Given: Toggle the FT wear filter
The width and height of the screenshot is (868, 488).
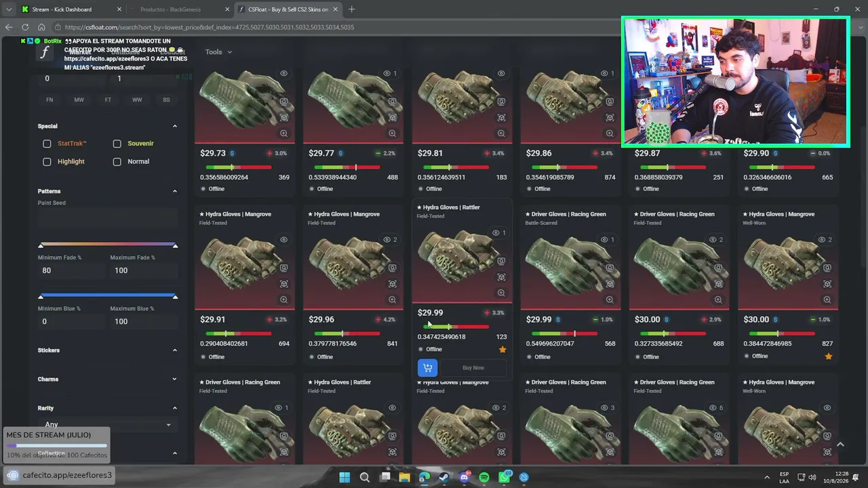Looking at the screenshot, I should 108,100.
